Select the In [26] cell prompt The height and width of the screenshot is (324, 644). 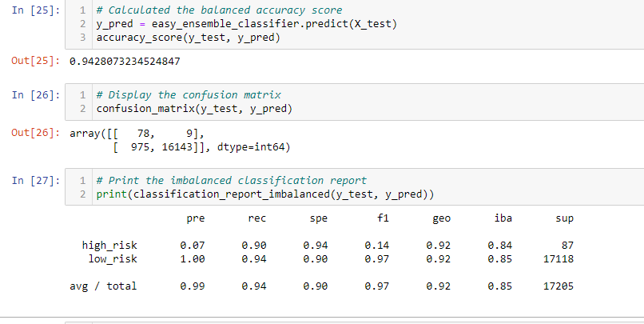pyautogui.click(x=36, y=95)
